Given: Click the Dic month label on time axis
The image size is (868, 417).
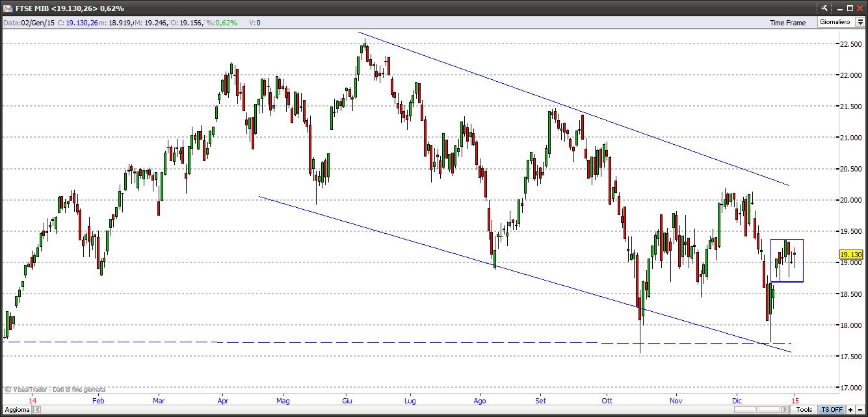Looking at the screenshot, I should (x=737, y=401).
